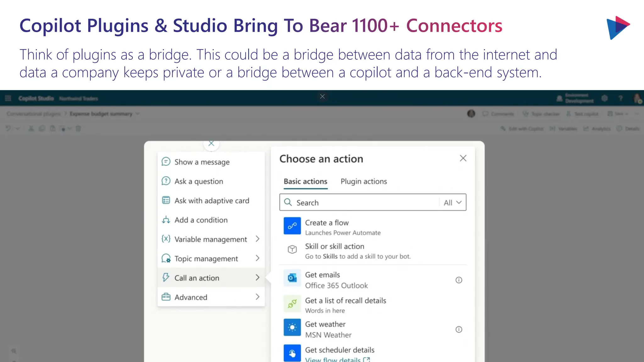Expand the Topic management submenu arrow
Viewport: 644px width, 362px height.
(x=258, y=258)
